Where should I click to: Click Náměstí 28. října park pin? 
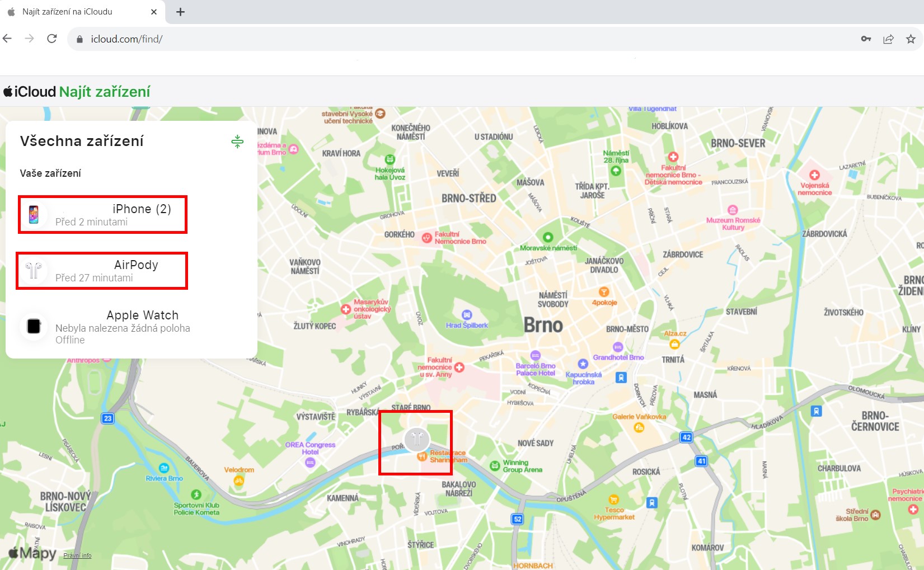(x=616, y=171)
